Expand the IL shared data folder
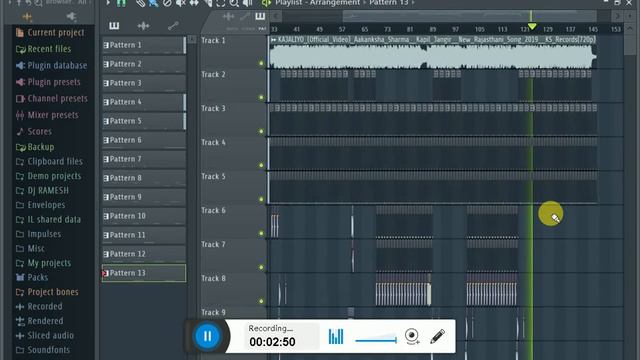The image size is (640, 360). pos(48,220)
